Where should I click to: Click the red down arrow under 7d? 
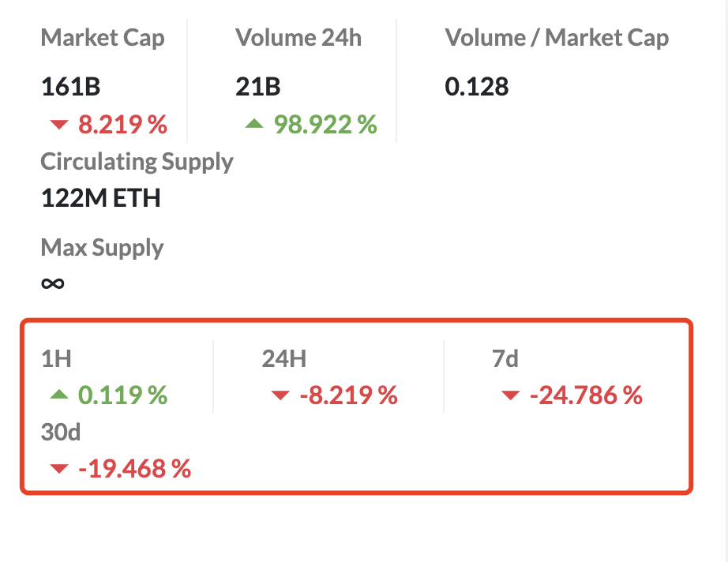click(x=510, y=395)
